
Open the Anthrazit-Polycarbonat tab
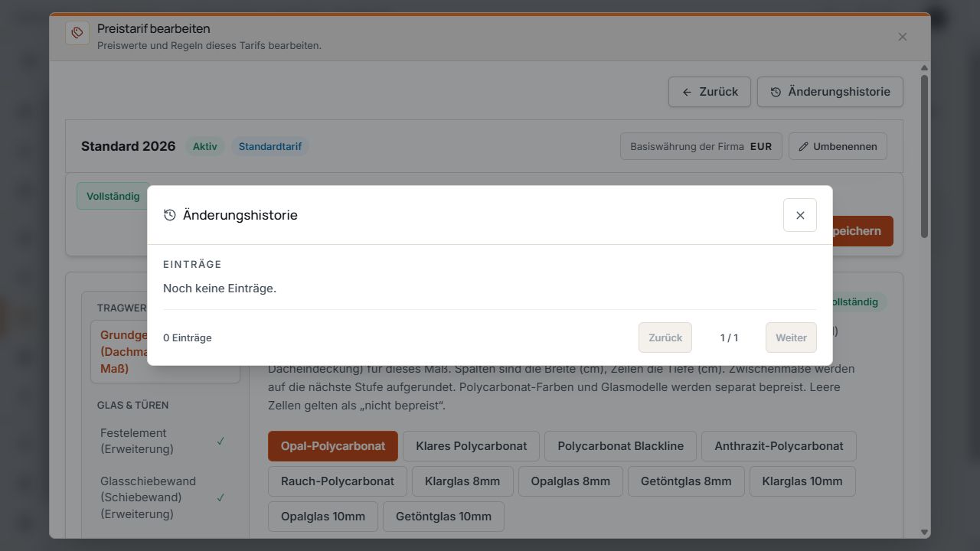tap(779, 446)
